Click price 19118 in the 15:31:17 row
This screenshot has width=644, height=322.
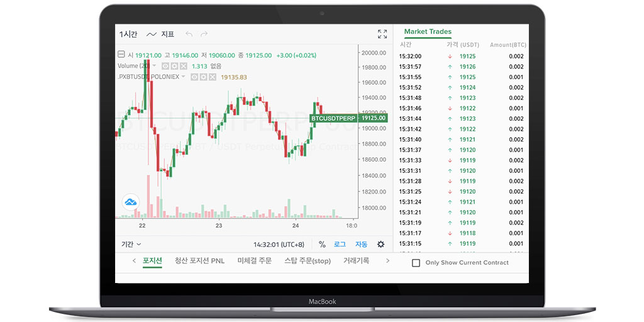pos(467,233)
